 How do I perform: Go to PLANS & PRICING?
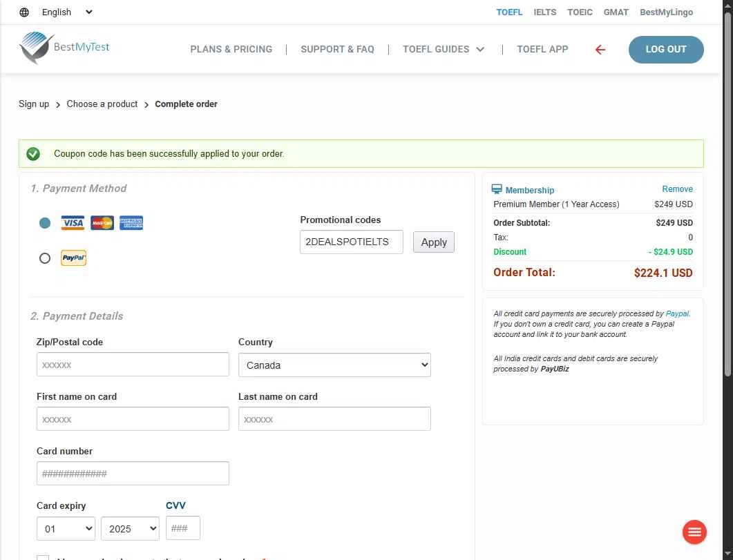tap(231, 49)
